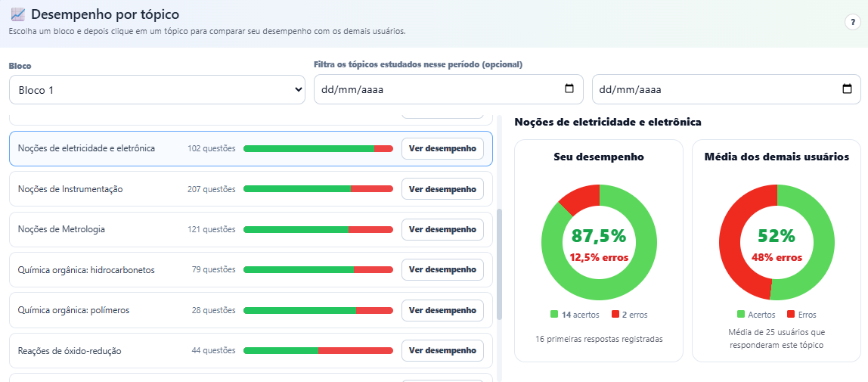Click Ver desempenho for Noções de Metrologia
Image resolution: width=868 pixels, height=382 pixels.
pyautogui.click(x=442, y=229)
